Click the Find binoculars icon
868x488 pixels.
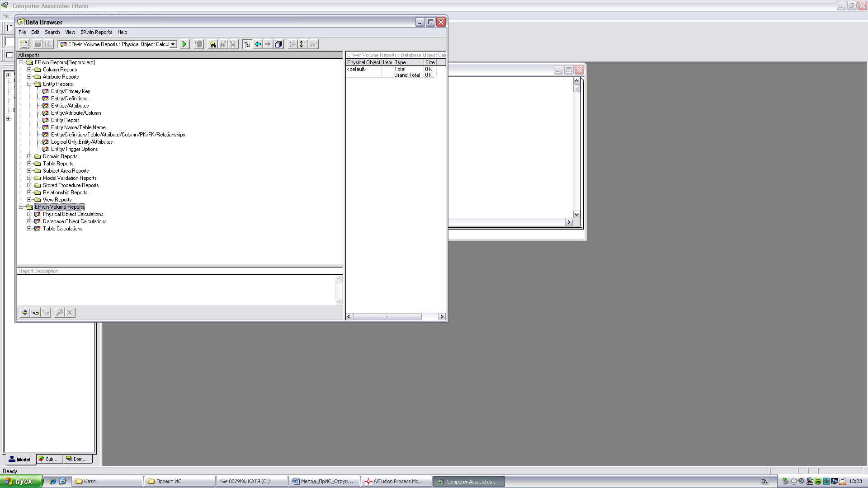tap(212, 44)
